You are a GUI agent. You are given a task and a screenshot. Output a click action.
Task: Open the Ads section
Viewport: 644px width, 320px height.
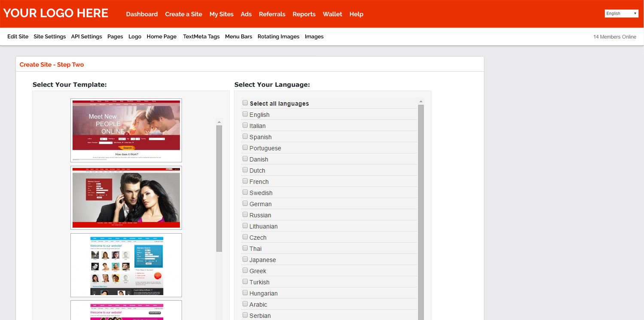[246, 14]
